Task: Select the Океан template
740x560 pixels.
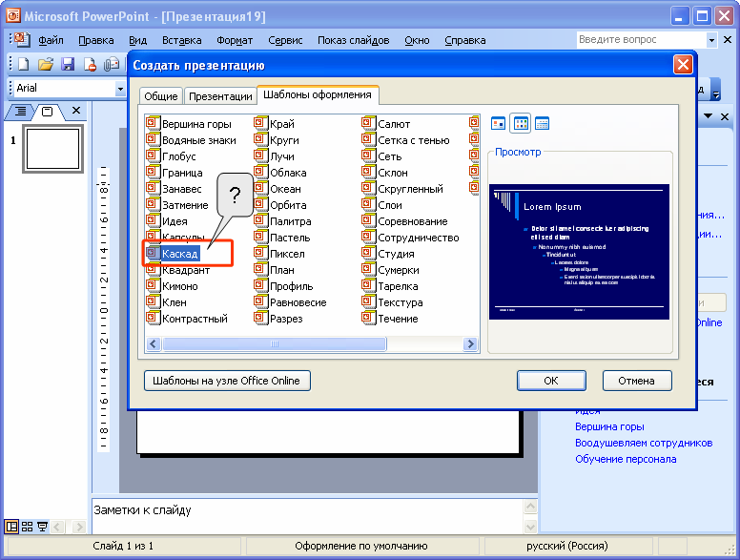Action: [285, 189]
